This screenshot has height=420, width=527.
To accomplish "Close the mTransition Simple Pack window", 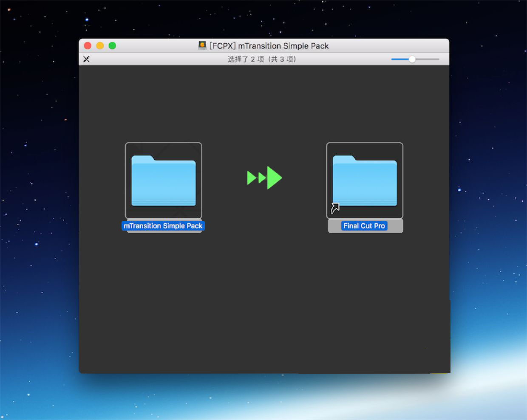I will 88,45.
